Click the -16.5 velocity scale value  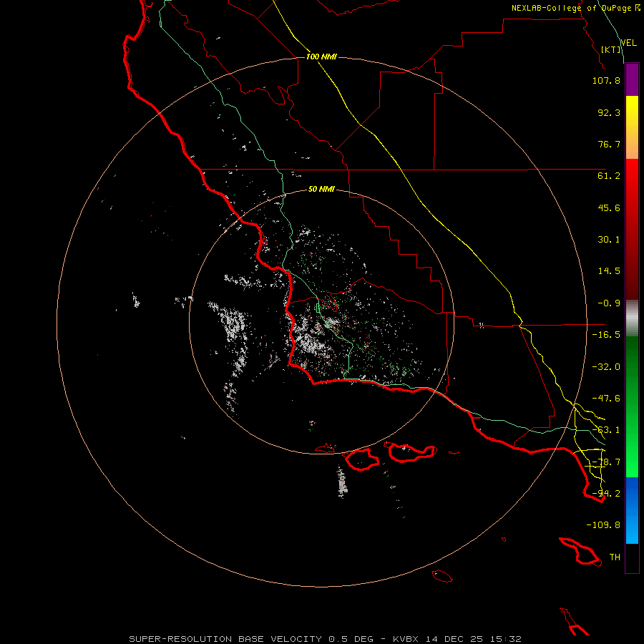coord(606,335)
